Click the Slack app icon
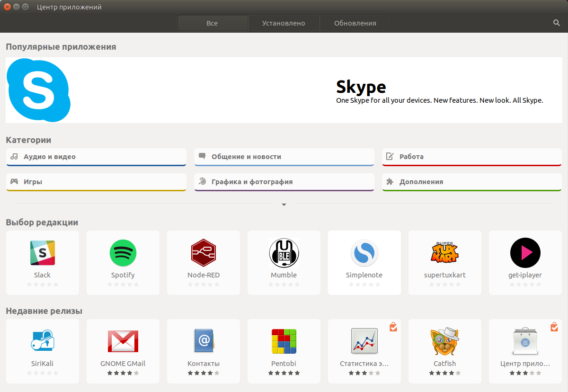 pos(43,253)
